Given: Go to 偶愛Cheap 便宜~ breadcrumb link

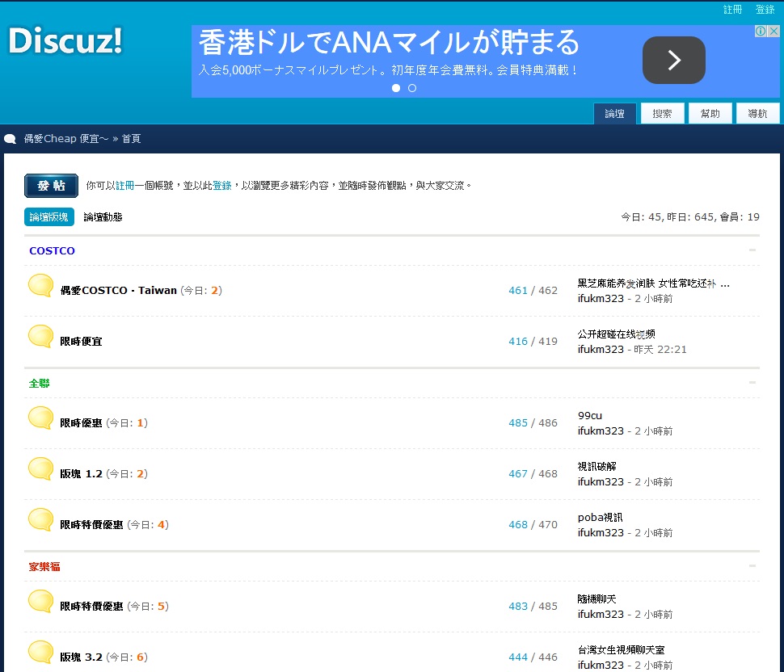Looking at the screenshot, I should click(66, 139).
